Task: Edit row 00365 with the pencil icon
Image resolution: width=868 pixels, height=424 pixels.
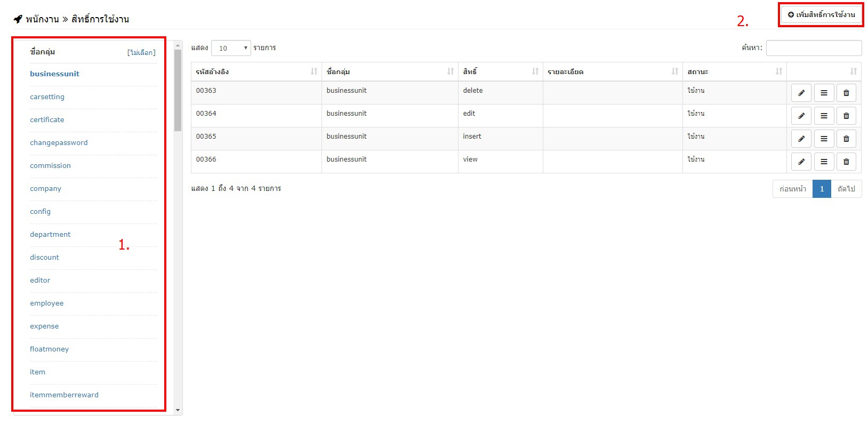Action: click(x=801, y=139)
